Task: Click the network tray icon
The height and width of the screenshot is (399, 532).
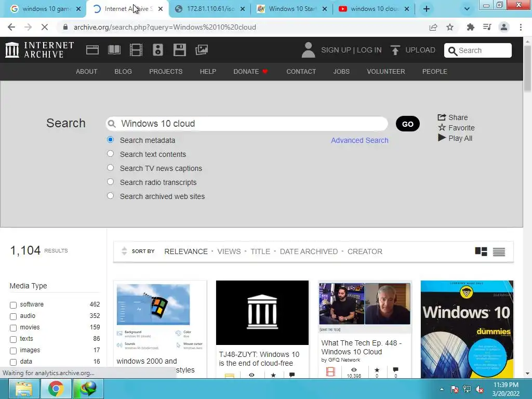Action: (467, 389)
